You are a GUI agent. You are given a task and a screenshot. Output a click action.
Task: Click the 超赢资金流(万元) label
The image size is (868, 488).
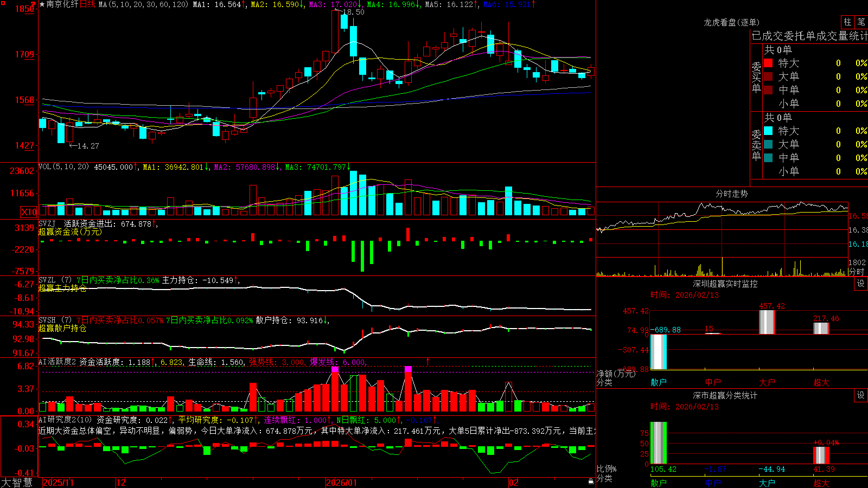pos(70,232)
